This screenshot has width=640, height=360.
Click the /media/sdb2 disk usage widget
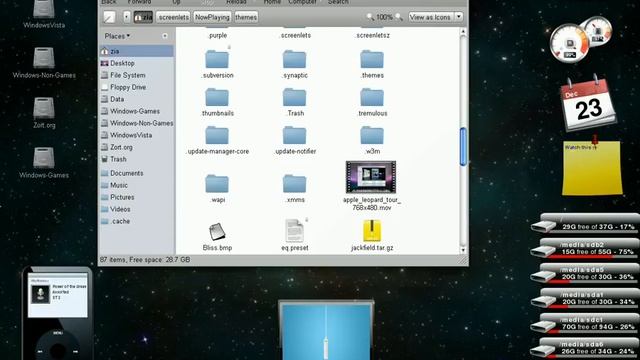pos(585,249)
